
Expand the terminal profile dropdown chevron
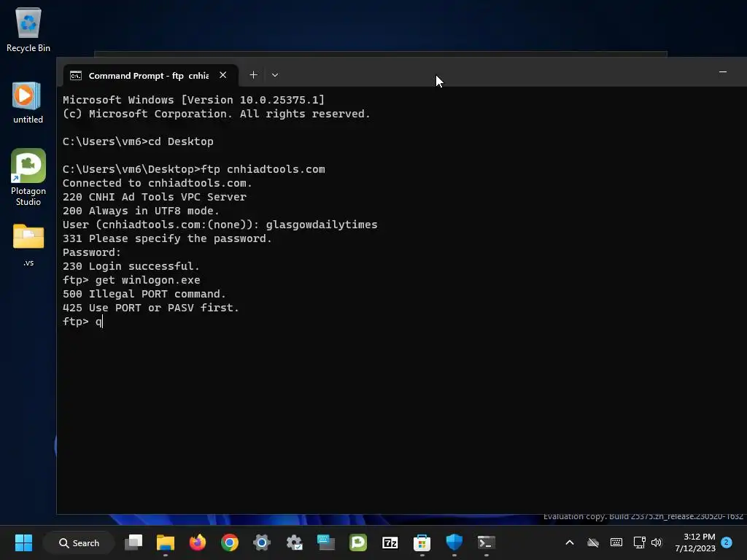[x=275, y=75]
